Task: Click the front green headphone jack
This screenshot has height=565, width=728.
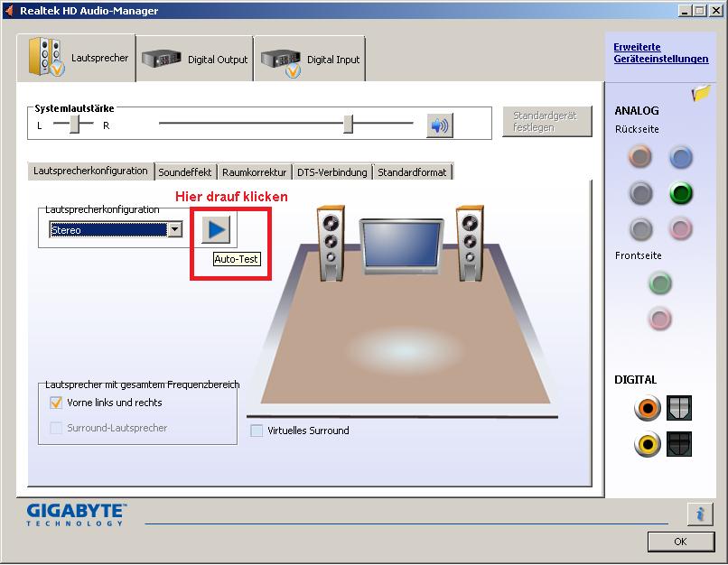Action: (x=659, y=283)
